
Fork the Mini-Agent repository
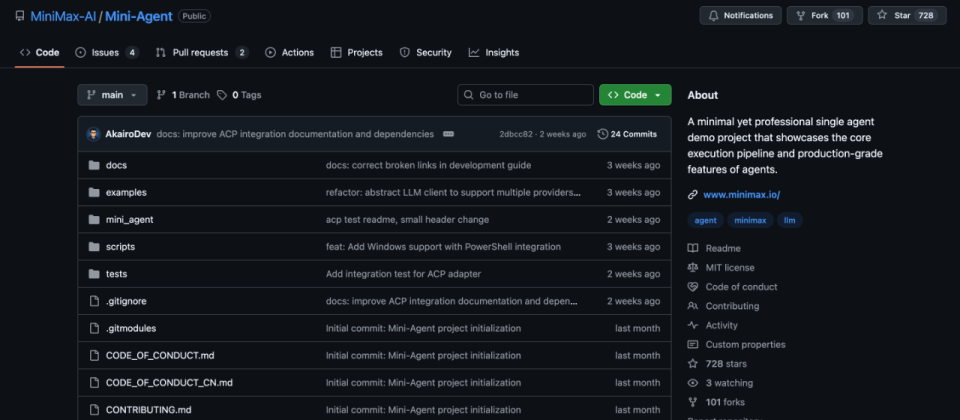(x=824, y=16)
